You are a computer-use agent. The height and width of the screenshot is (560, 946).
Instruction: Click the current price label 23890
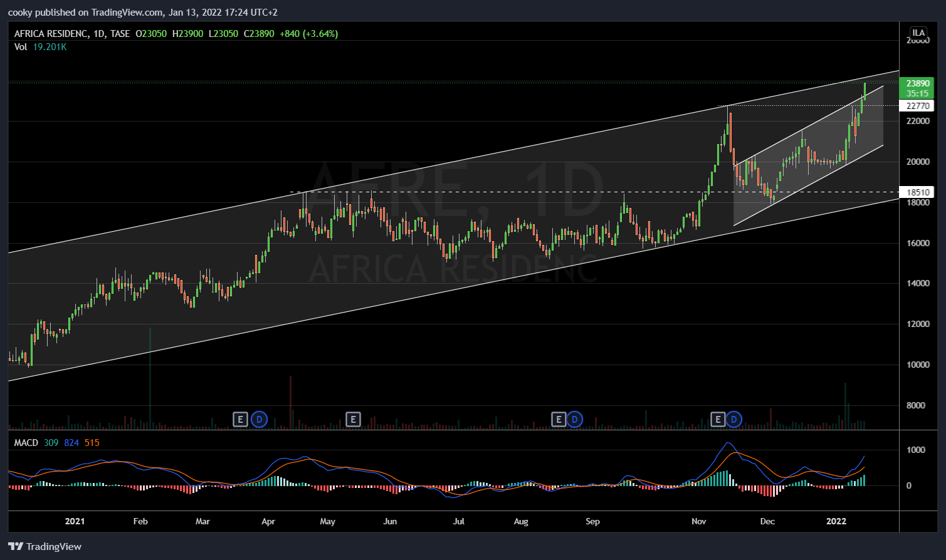917,83
